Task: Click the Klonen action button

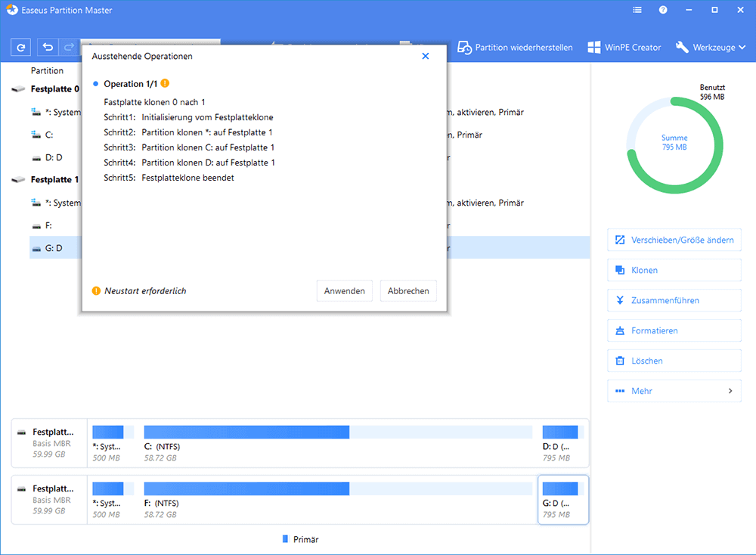Action: [674, 270]
